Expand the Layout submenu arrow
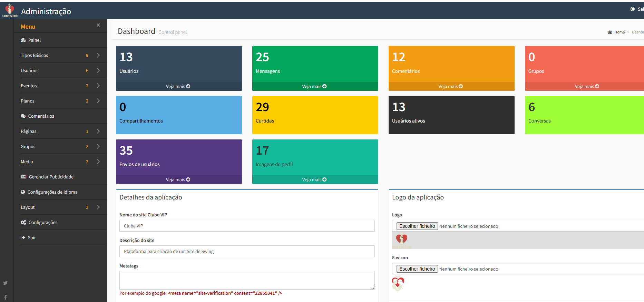644x302 pixels. coord(98,207)
